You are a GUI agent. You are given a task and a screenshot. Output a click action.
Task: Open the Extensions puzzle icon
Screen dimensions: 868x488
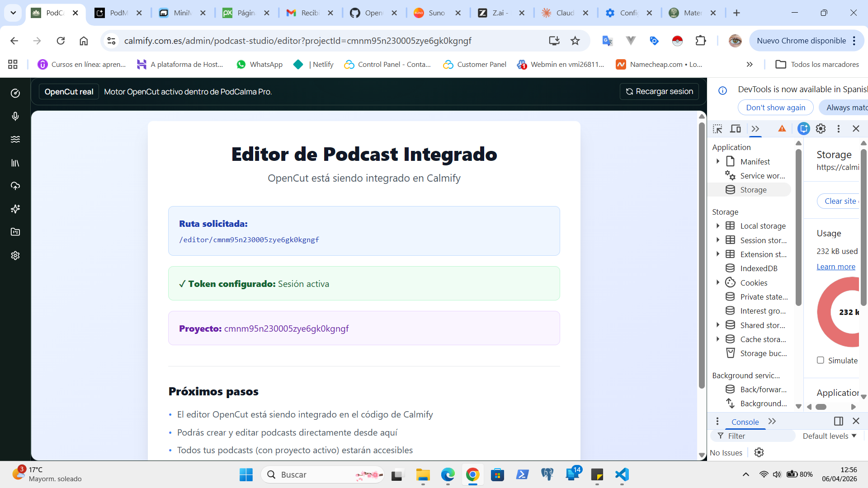pos(701,41)
